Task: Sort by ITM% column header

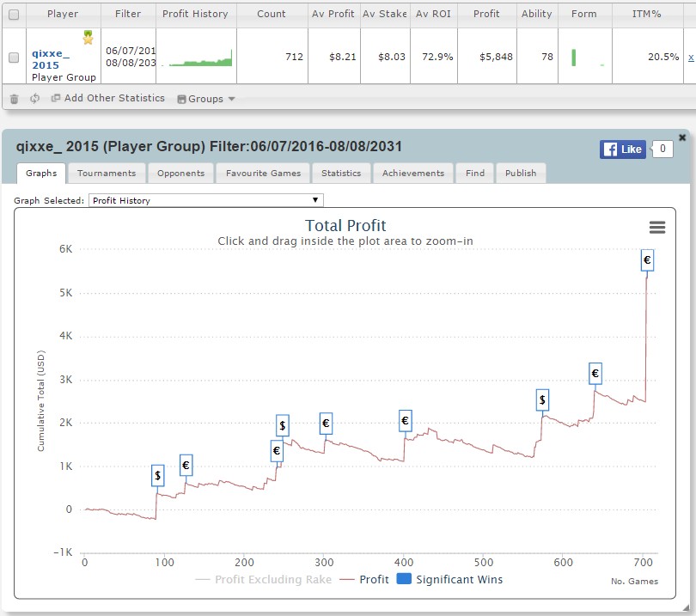Action: pyautogui.click(x=647, y=14)
